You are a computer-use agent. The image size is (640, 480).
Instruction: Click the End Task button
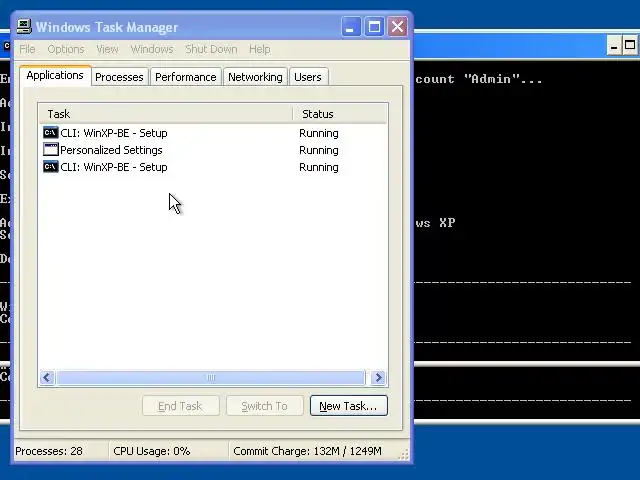point(180,406)
